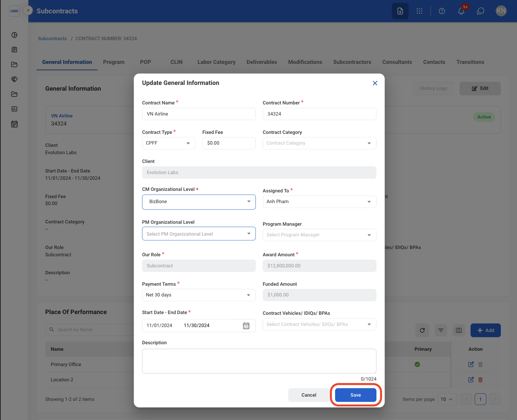
Task: Open the chat messages icon
Action: tap(481, 11)
